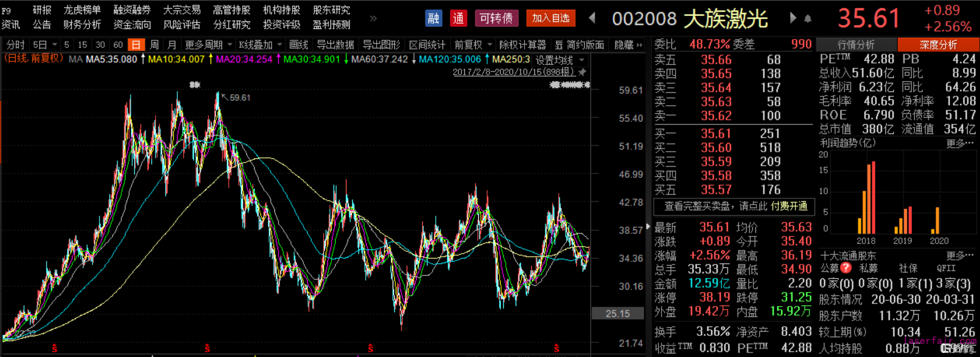Go to previous stock with left arrow

pyautogui.click(x=592, y=18)
